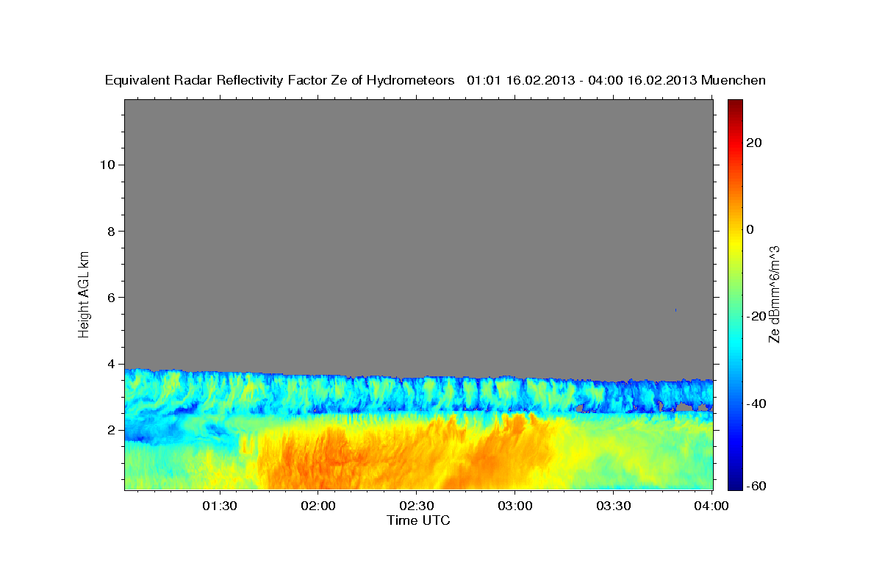The width and height of the screenshot is (882, 588).
Task: Click the dark red top of the colorbar
Action: (x=735, y=104)
